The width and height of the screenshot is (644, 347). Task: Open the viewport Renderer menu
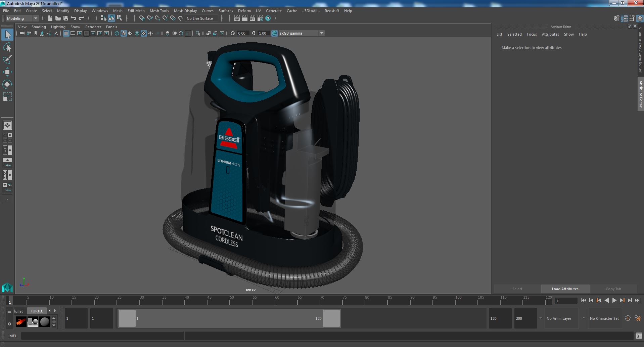[x=93, y=27]
